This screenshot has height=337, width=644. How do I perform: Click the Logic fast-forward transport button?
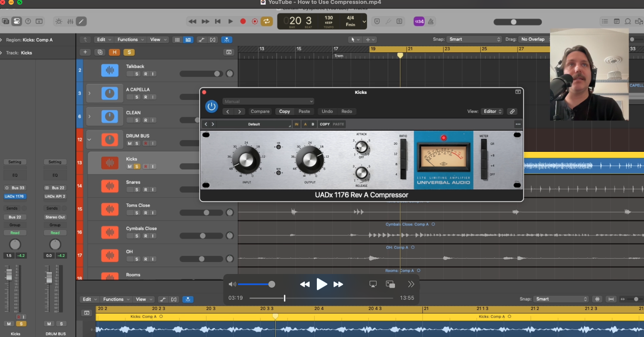click(206, 21)
